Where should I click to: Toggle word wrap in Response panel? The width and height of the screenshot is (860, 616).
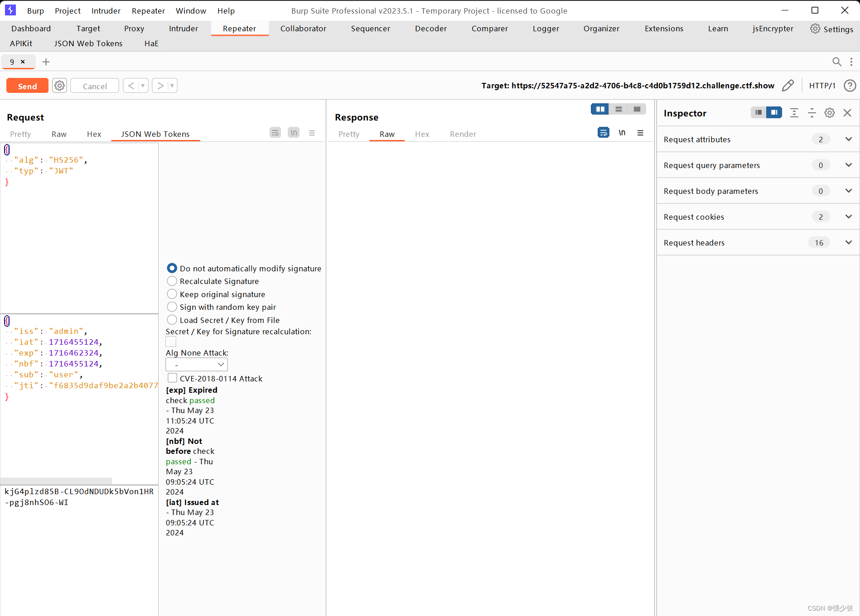point(604,133)
